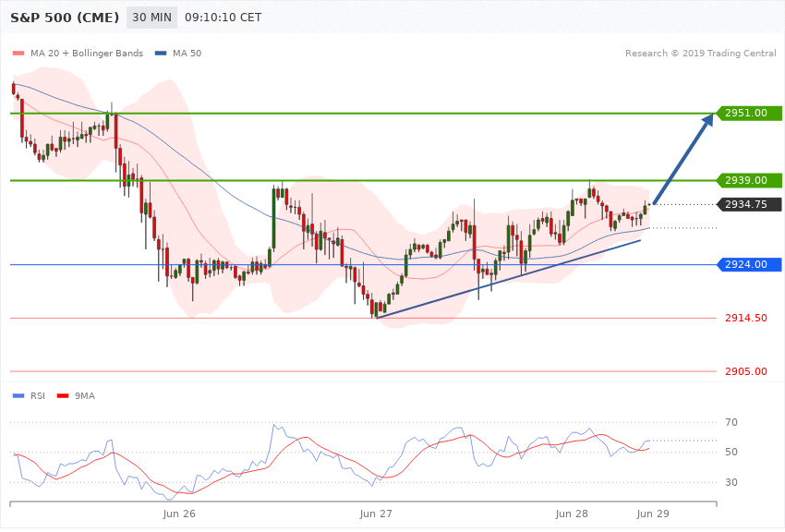Click the 2905.00 red support value
This screenshot has height=532, width=785.
(x=746, y=371)
